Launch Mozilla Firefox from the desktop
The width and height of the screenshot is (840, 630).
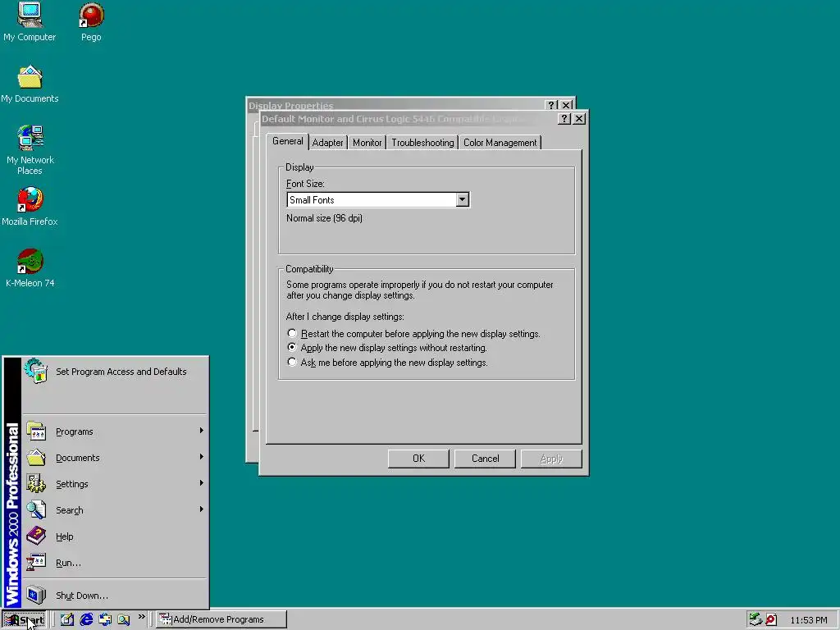(x=30, y=199)
